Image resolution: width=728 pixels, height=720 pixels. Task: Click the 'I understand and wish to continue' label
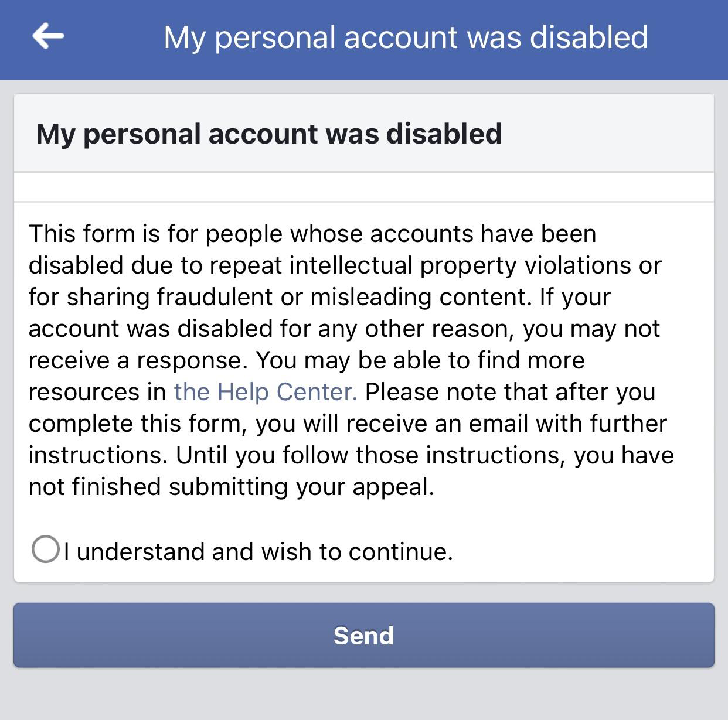tap(258, 552)
